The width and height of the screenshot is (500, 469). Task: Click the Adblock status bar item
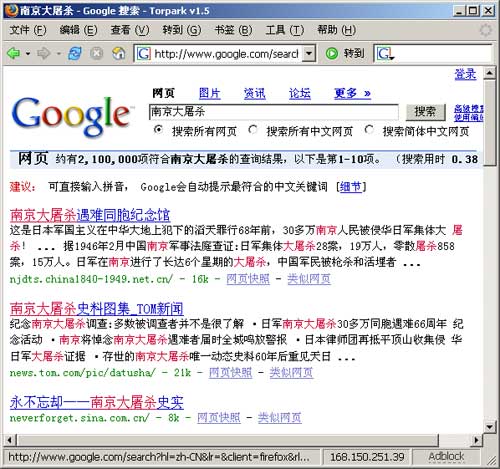pos(446,456)
